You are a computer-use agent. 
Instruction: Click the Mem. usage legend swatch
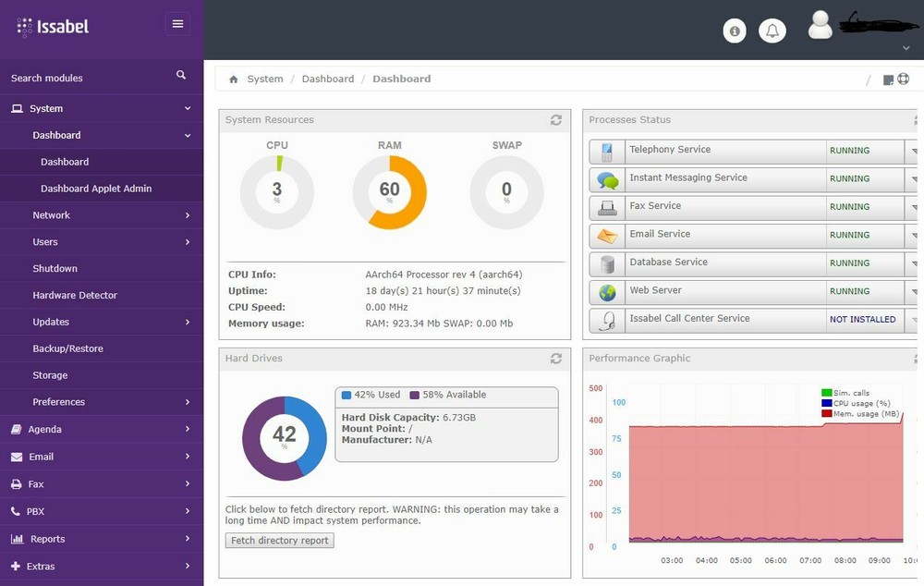pos(826,413)
